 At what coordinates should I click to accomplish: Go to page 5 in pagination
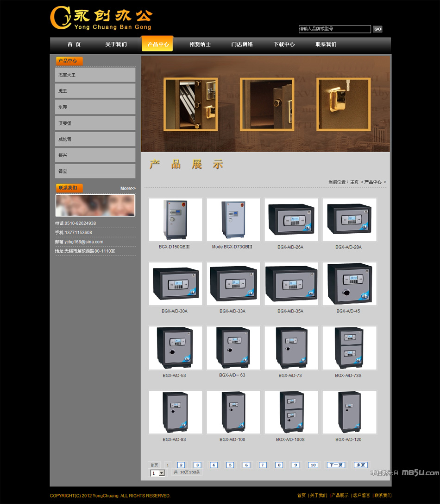230,465
